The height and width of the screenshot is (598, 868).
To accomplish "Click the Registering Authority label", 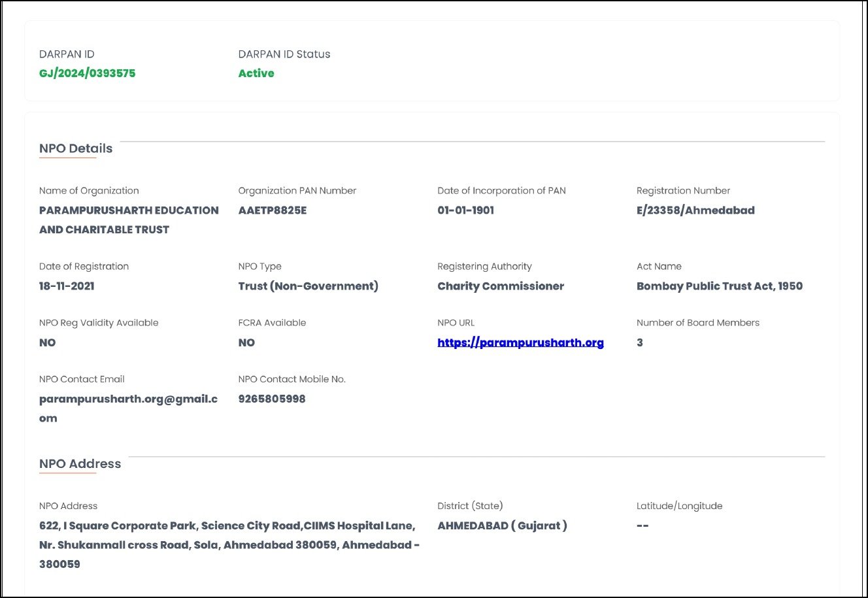I will click(x=484, y=267).
